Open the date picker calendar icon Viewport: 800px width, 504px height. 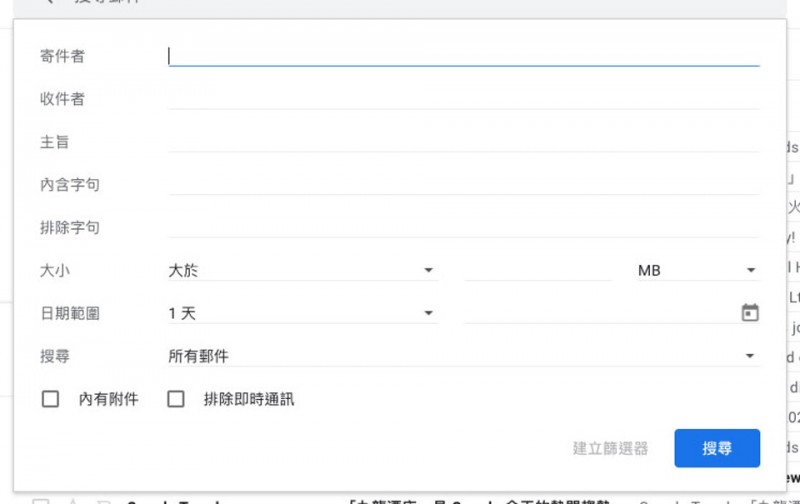[749, 313]
